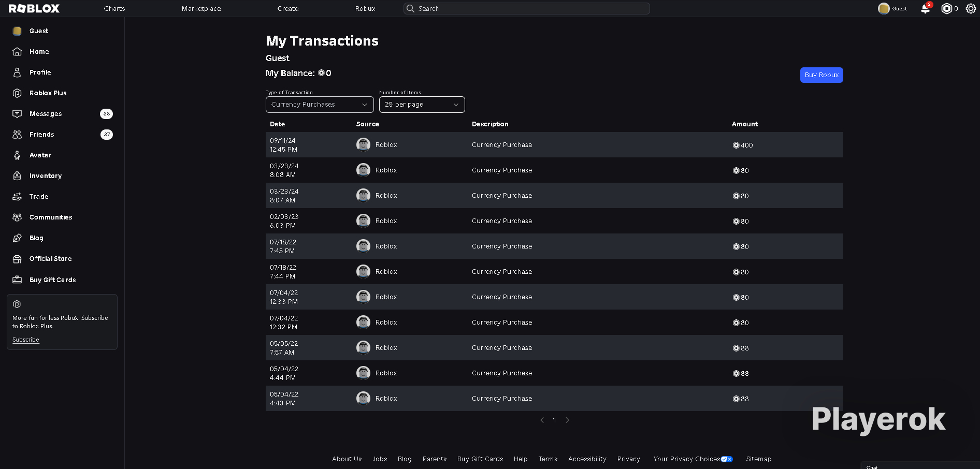The width and height of the screenshot is (980, 469).
Task: Open the About Us footer link
Action: pos(347,459)
